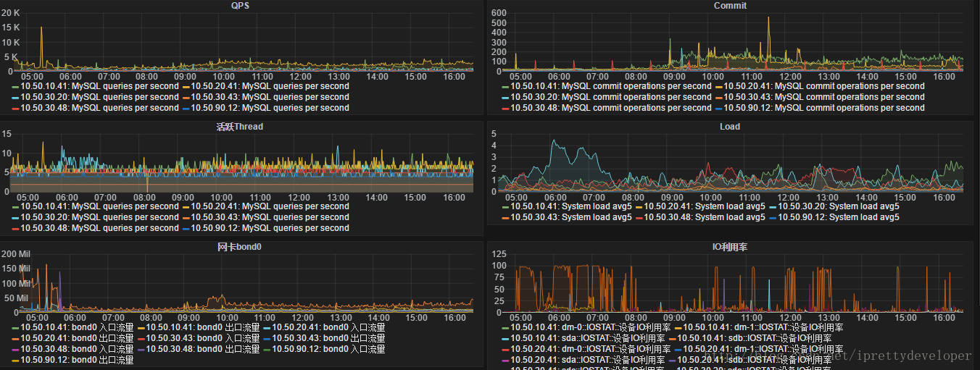Toggle 10.50.30.48 bond0 出口流量 series
This screenshot has height=370, width=980.
pyautogui.click(x=198, y=348)
